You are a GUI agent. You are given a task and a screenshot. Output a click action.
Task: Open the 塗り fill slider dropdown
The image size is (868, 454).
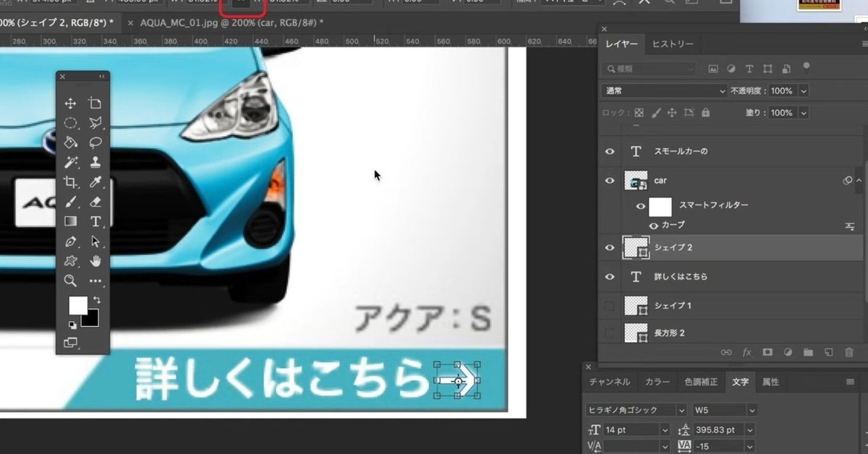coord(804,113)
